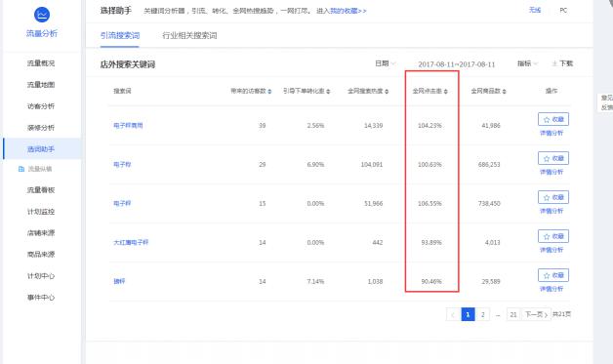Open 我的收藏 link
The height and width of the screenshot is (364, 613).
(348, 11)
